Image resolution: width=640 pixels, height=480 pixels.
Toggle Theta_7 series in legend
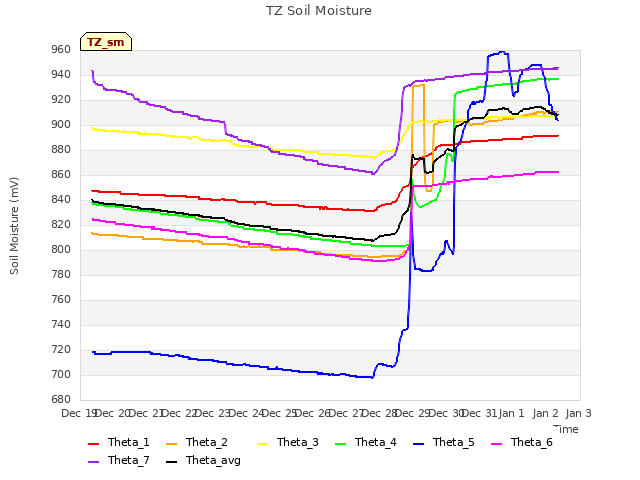[119, 460]
